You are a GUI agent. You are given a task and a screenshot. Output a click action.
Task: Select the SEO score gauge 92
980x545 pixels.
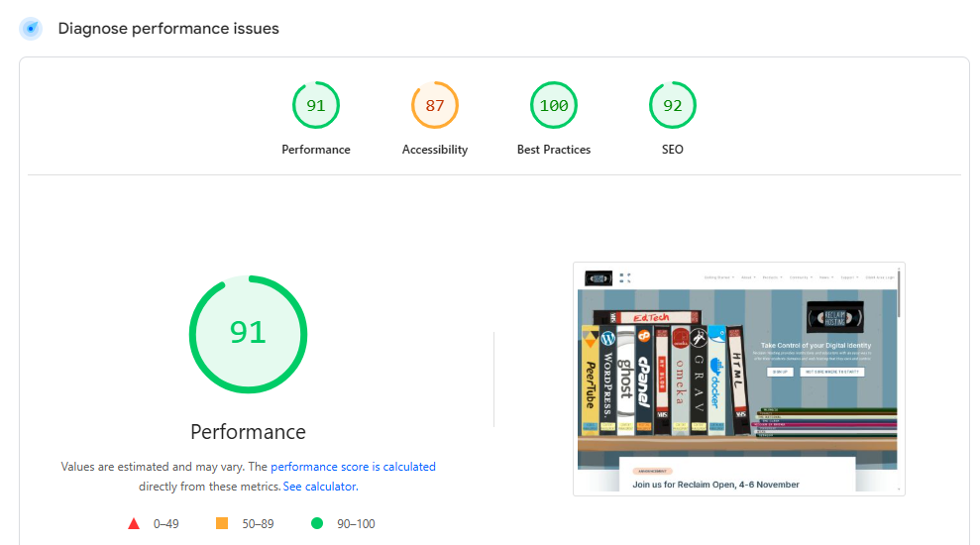[673, 105]
